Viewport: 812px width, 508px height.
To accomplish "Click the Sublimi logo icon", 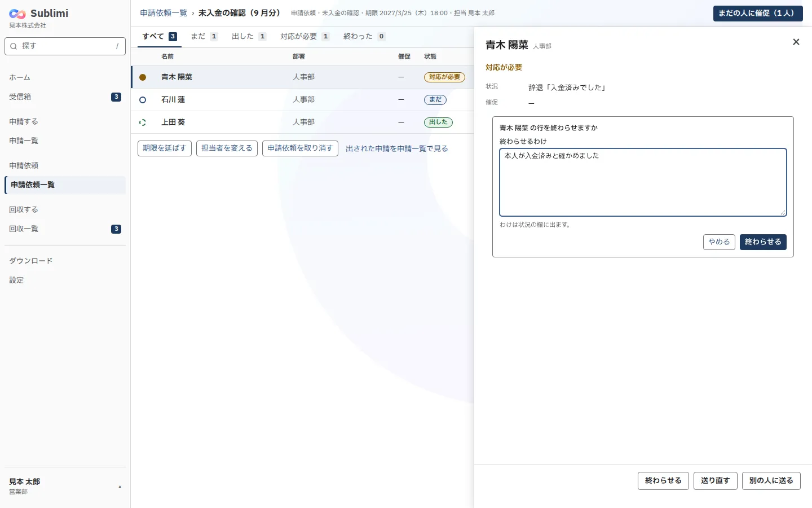I will tap(17, 14).
